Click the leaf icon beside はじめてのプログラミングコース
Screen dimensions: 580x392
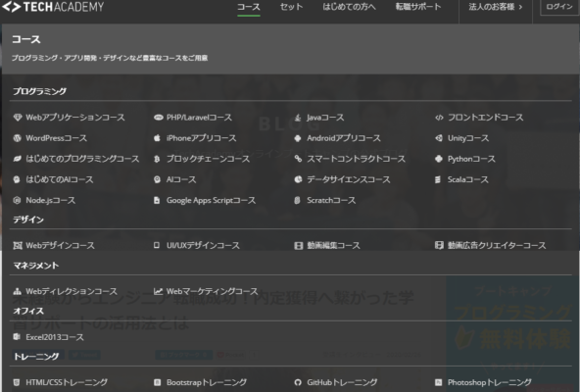17,159
